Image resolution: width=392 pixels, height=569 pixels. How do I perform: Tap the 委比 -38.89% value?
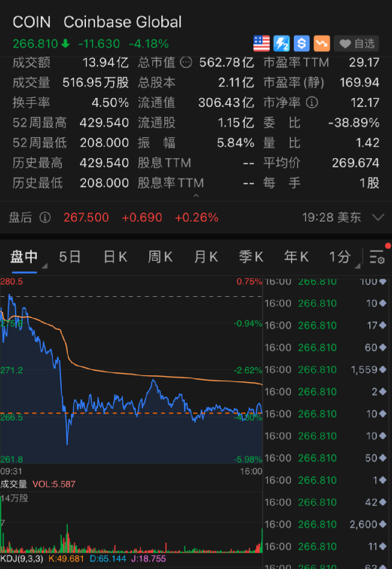coord(354,123)
